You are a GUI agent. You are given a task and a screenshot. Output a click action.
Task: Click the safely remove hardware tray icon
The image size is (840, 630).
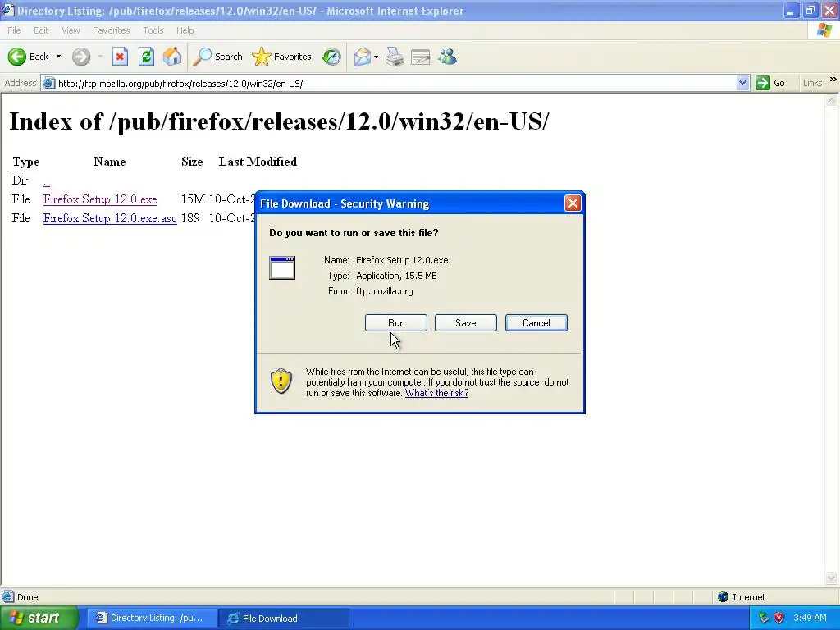click(764, 619)
